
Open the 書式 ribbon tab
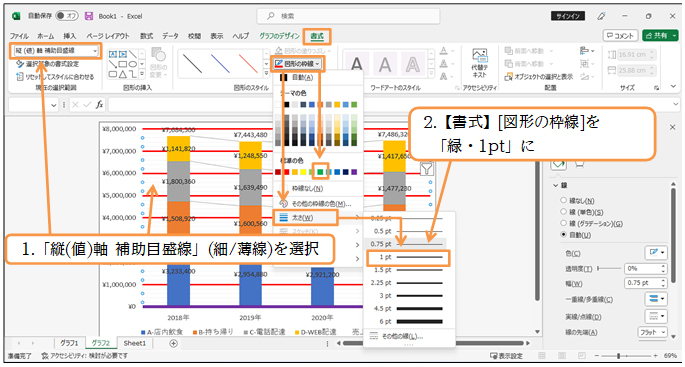[x=317, y=36]
